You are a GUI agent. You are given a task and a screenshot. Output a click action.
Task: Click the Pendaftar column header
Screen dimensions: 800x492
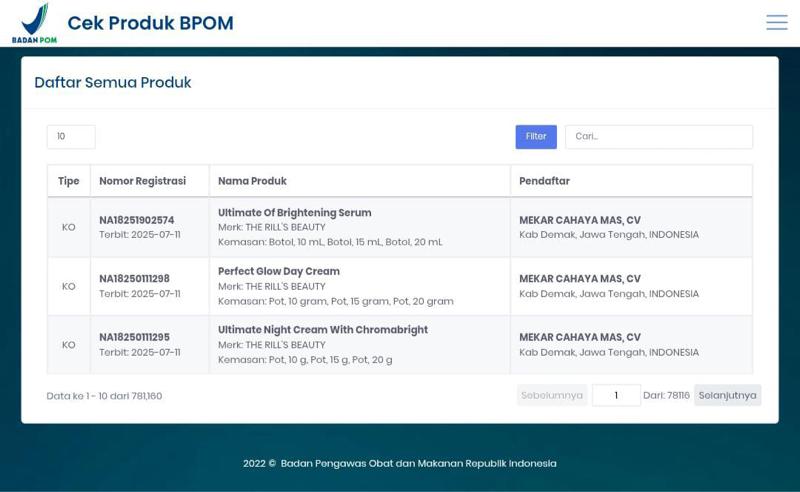[x=544, y=181]
